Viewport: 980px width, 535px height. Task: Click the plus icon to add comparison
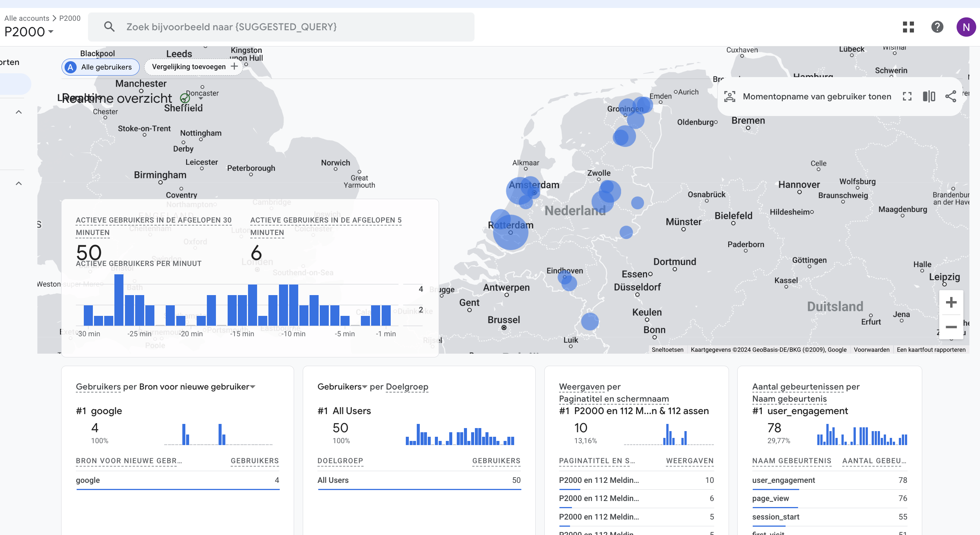(x=234, y=66)
